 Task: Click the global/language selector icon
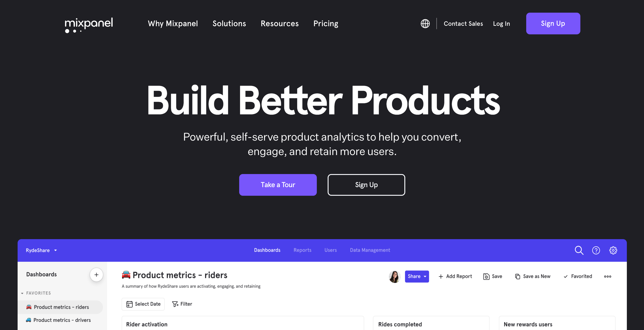tap(425, 23)
